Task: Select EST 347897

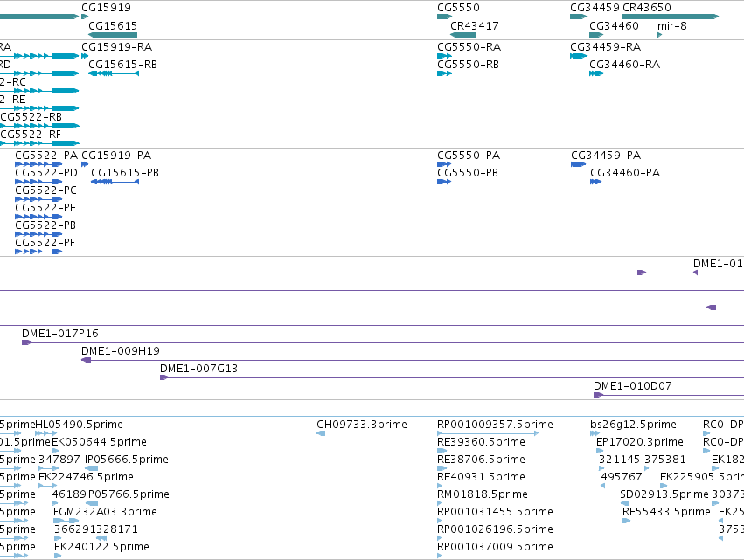Action: tap(59, 460)
